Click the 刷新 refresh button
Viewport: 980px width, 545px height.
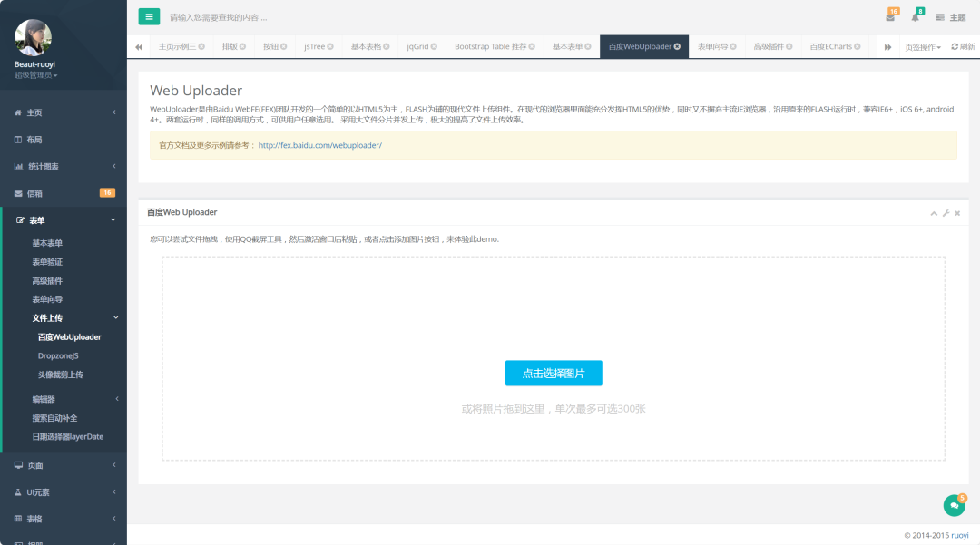point(963,47)
